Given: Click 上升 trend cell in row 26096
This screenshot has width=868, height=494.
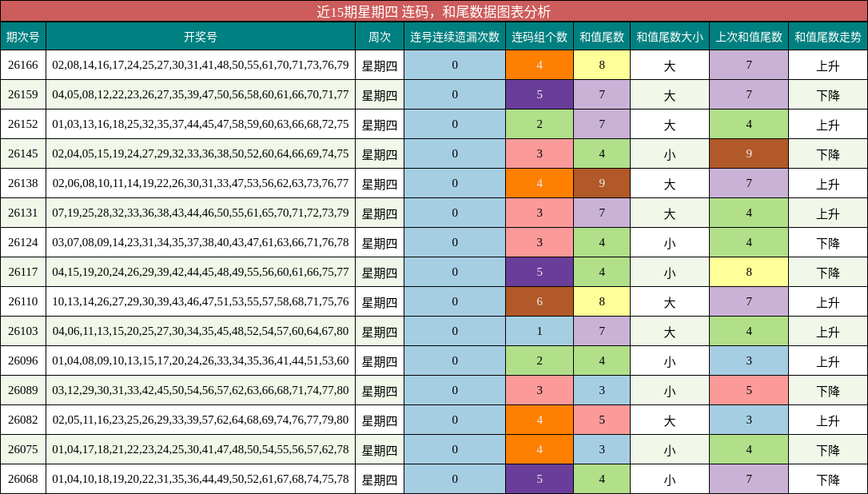Looking at the screenshot, I should coord(828,361).
